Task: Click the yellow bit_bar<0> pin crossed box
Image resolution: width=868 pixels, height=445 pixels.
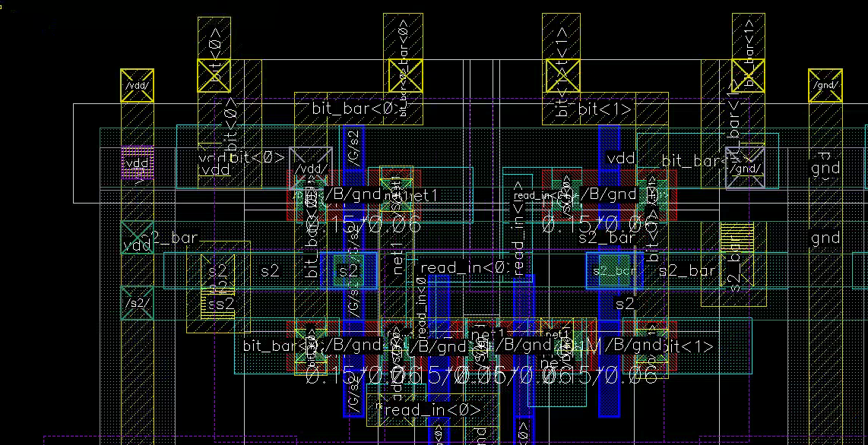Action: tap(405, 75)
